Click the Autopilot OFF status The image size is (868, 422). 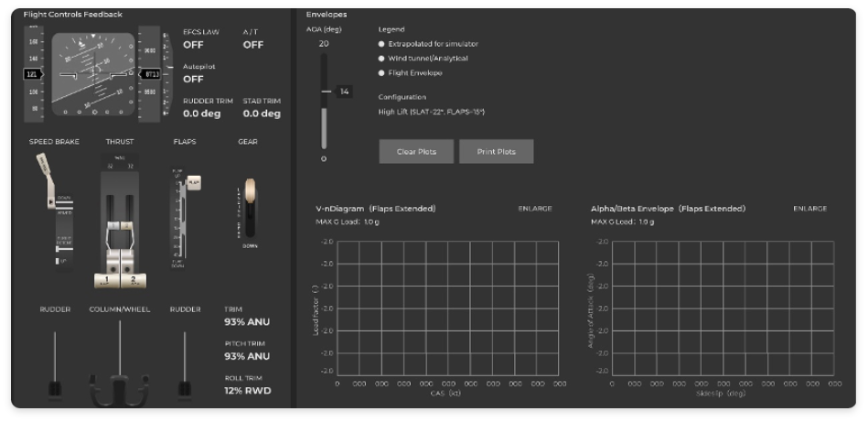(x=193, y=79)
